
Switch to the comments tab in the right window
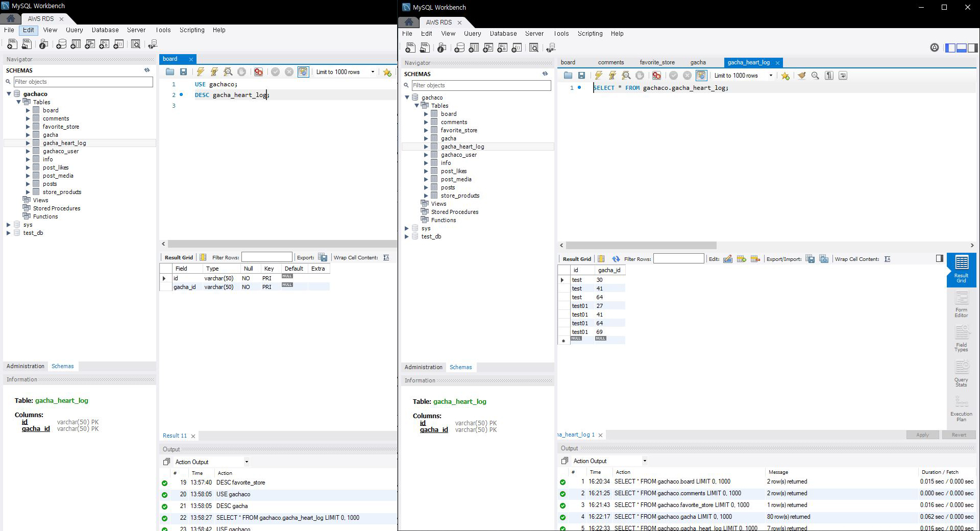click(611, 62)
